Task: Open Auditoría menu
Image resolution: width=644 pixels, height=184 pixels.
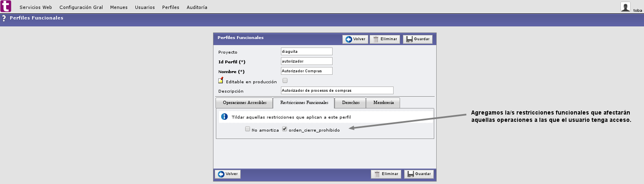Action: coord(197,7)
